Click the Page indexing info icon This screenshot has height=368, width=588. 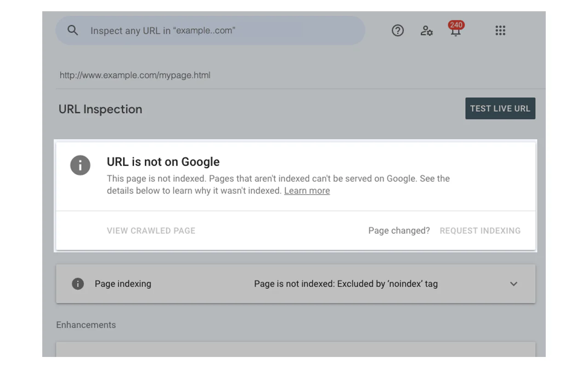click(78, 284)
